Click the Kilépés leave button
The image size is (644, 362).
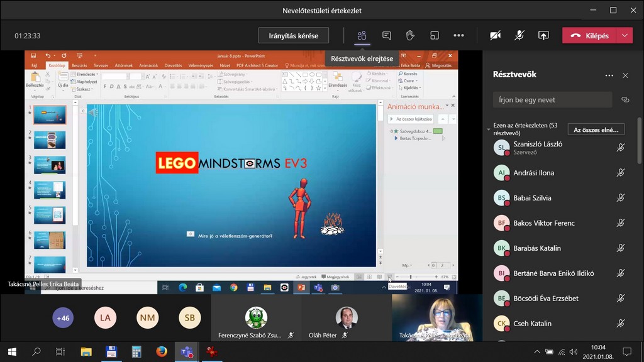(x=590, y=36)
